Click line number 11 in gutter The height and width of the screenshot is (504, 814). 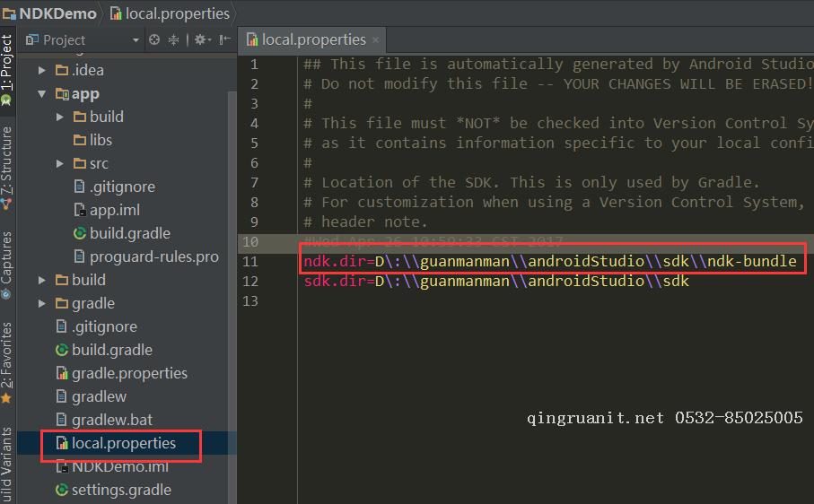pyautogui.click(x=250, y=262)
